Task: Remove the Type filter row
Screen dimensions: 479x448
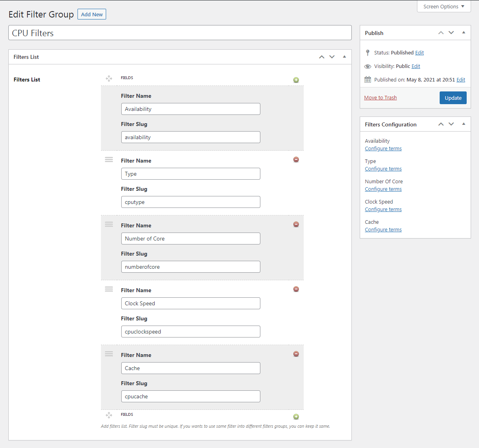Action: point(296,159)
